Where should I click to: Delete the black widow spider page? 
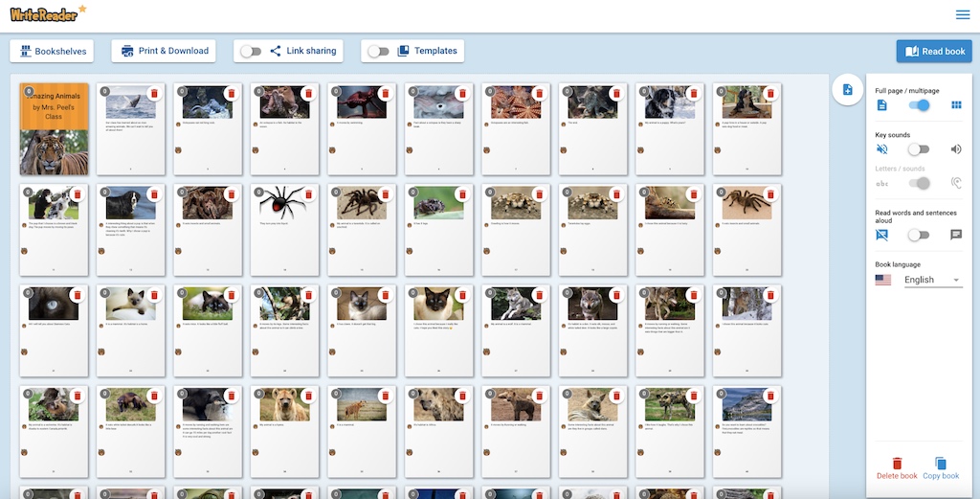(308, 194)
